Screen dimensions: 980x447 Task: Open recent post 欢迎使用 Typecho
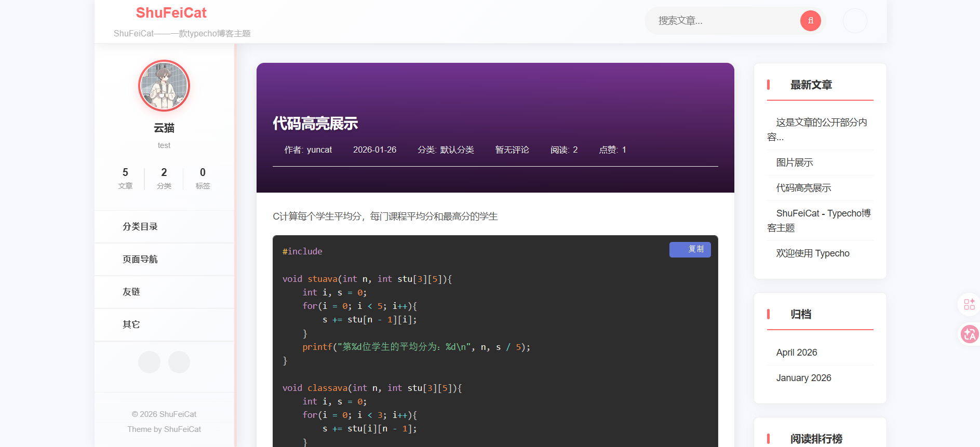(813, 253)
